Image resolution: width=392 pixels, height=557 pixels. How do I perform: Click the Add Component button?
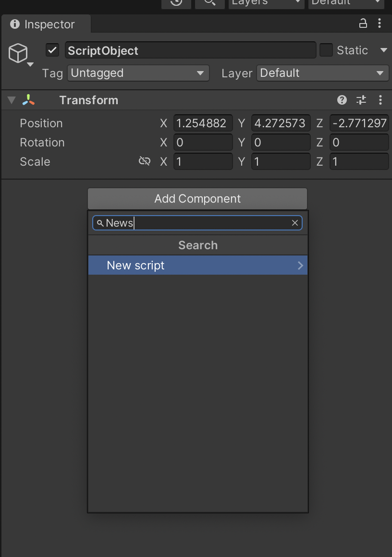pos(197,199)
